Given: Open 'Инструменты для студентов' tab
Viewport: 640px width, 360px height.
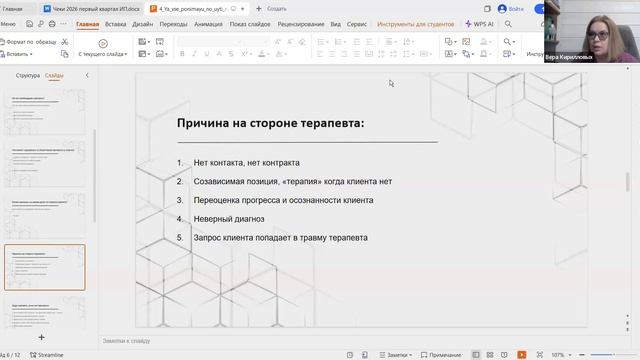Looking at the screenshot, I should [415, 24].
